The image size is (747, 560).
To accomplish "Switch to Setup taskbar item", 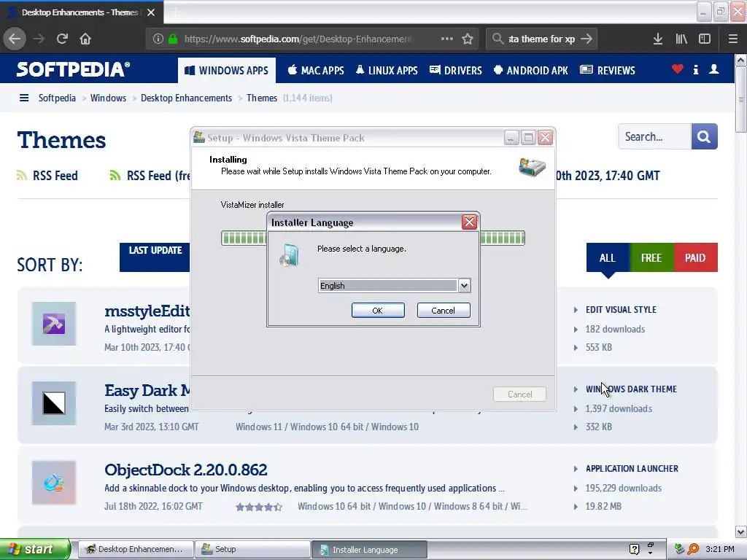I will [252, 549].
